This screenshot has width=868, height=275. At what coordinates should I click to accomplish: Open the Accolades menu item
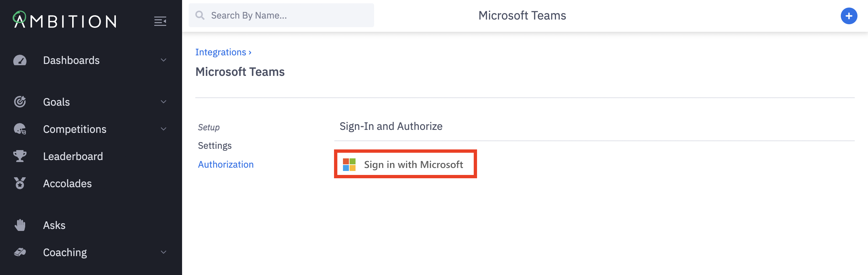coord(68,183)
